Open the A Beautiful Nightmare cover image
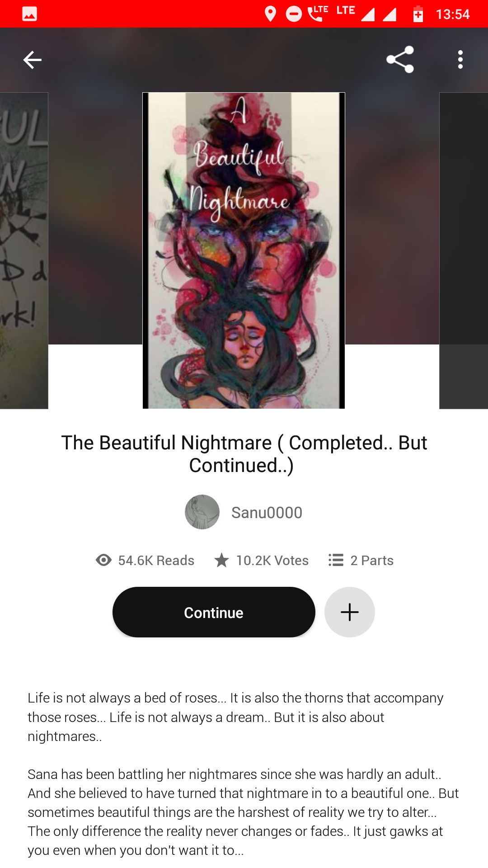Screen dimensions: 488x868 tap(244, 250)
